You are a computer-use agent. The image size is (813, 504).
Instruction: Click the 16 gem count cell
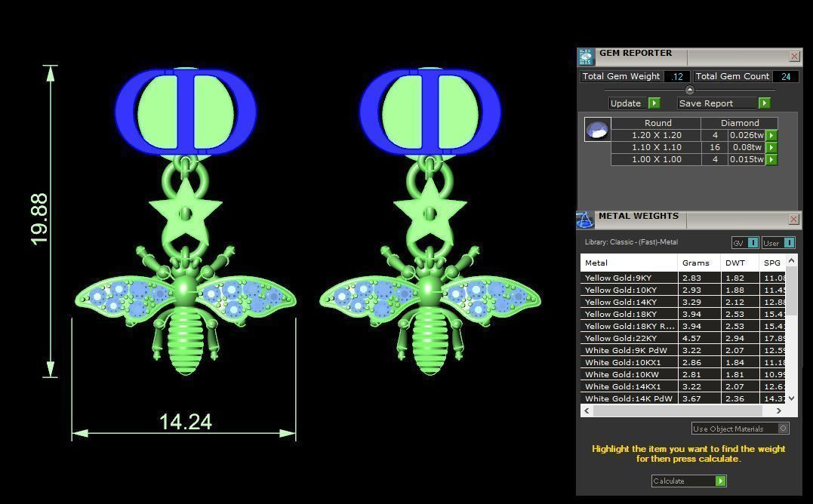tap(714, 147)
